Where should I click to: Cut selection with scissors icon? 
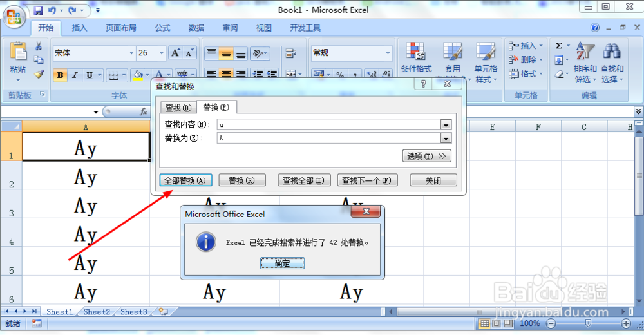pos(39,46)
